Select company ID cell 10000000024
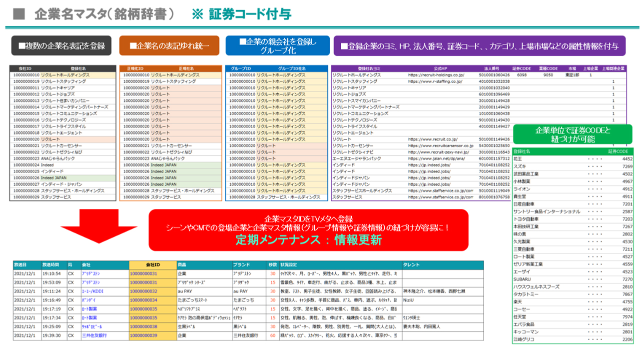The image size is (644, 350). [26, 165]
